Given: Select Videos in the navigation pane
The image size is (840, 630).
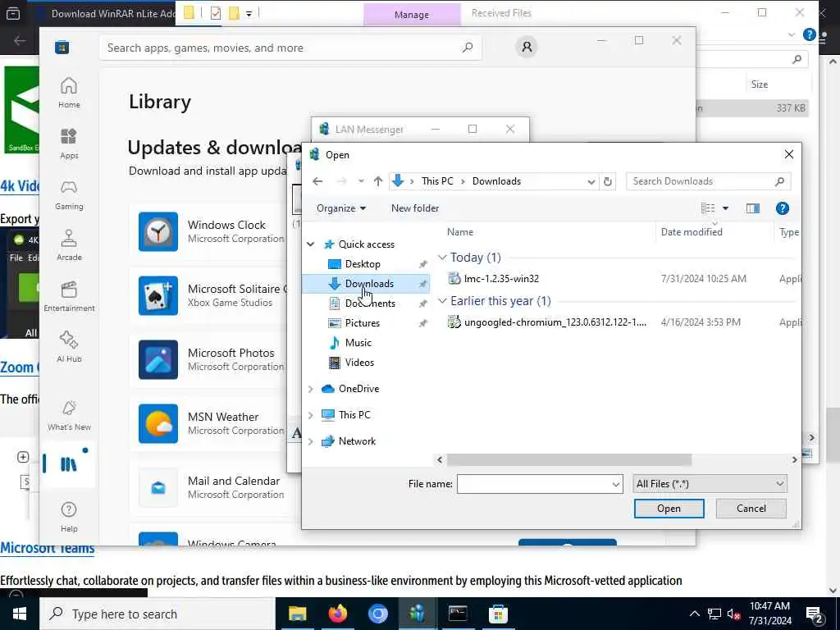Looking at the screenshot, I should point(359,363).
